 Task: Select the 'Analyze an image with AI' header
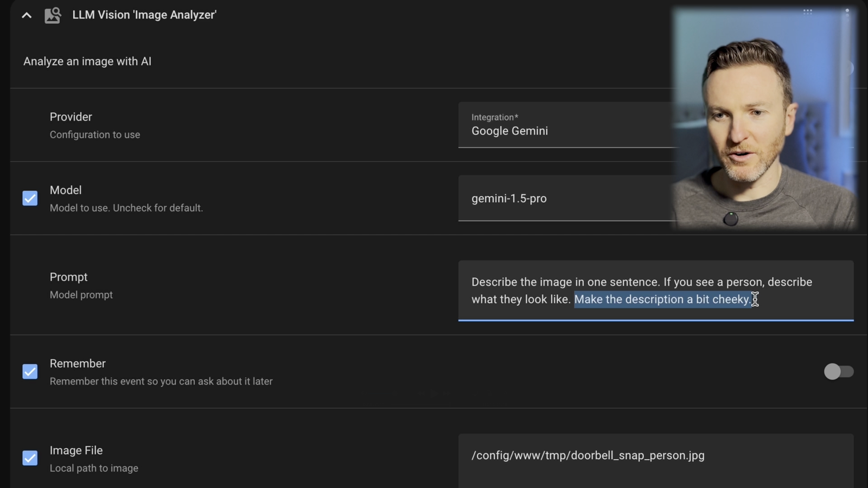[87, 61]
